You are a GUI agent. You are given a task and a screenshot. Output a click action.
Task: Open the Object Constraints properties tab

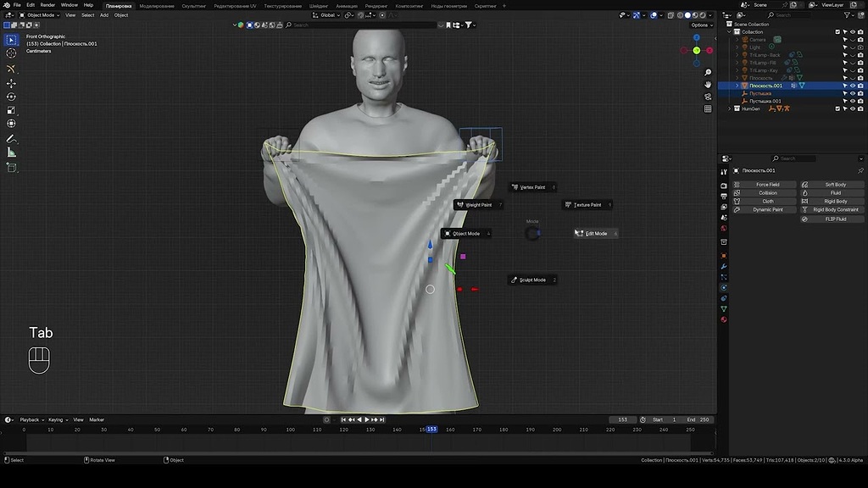click(x=724, y=298)
